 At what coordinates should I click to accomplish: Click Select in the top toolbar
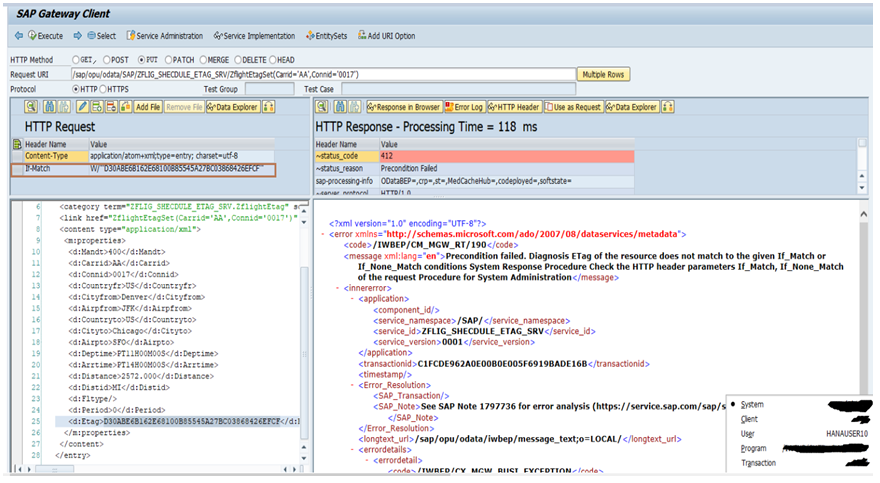pyautogui.click(x=102, y=36)
